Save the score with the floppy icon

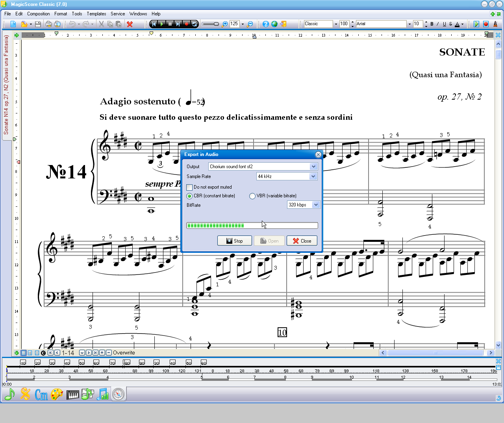point(38,24)
